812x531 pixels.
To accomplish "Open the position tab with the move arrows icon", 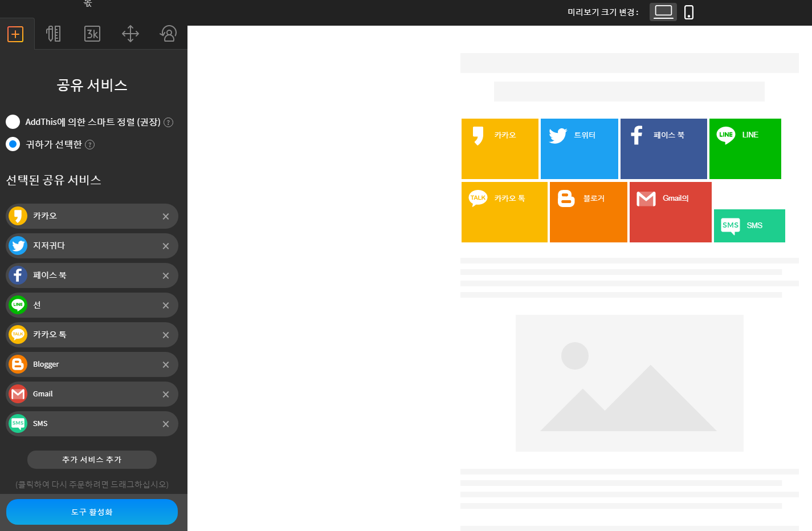I will click(x=130, y=34).
